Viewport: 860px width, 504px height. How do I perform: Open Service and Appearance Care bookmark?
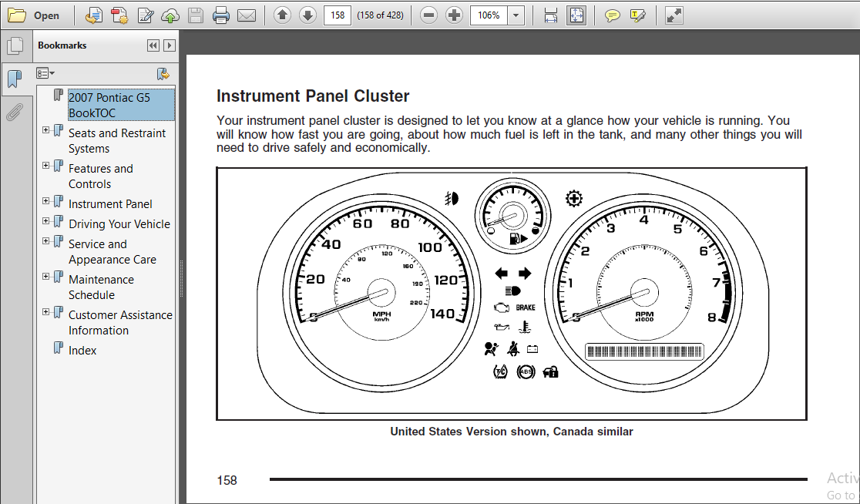(112, 252)
